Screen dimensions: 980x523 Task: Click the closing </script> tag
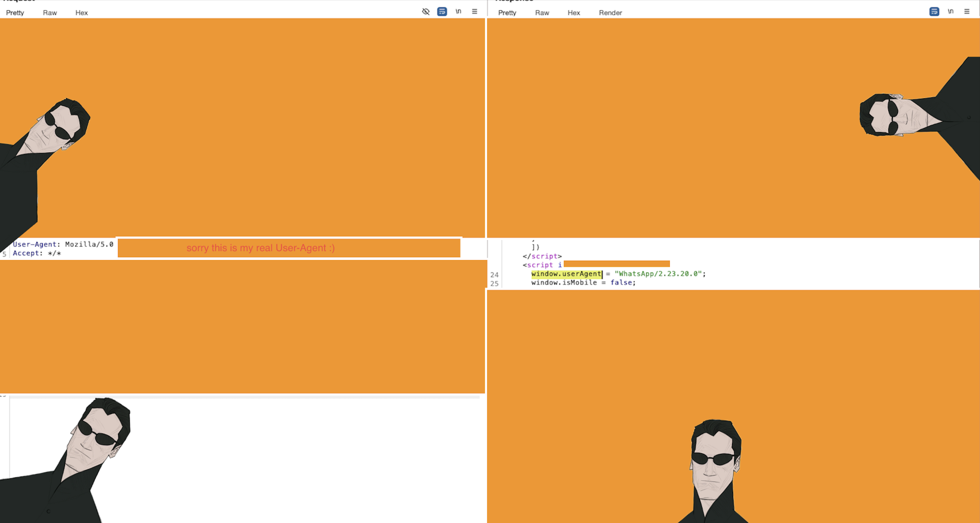pos(542,256)
